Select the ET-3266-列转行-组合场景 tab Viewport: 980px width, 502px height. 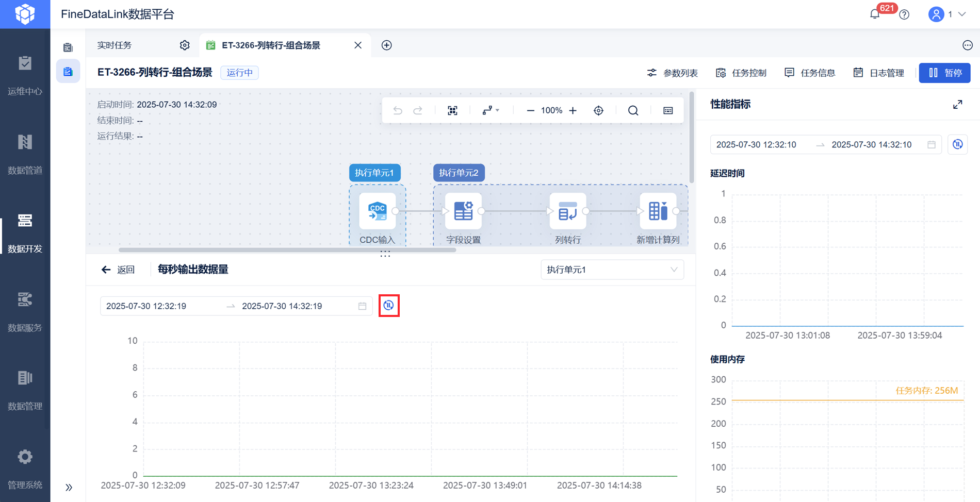(x=271, y=45)
